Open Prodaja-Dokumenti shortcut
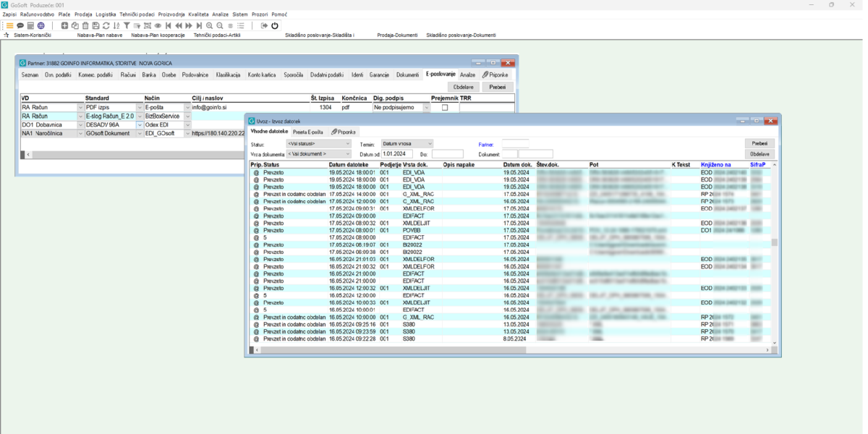This screenshot has width=868, height=434. click(398, 35)
